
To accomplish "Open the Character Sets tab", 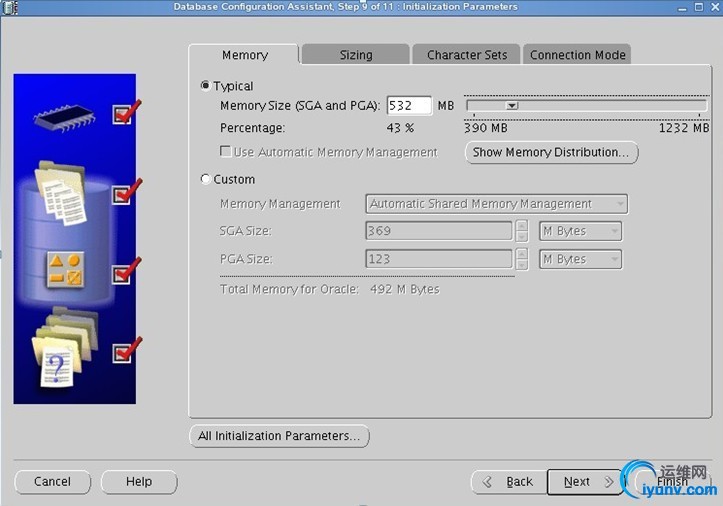I will (466, 55).
